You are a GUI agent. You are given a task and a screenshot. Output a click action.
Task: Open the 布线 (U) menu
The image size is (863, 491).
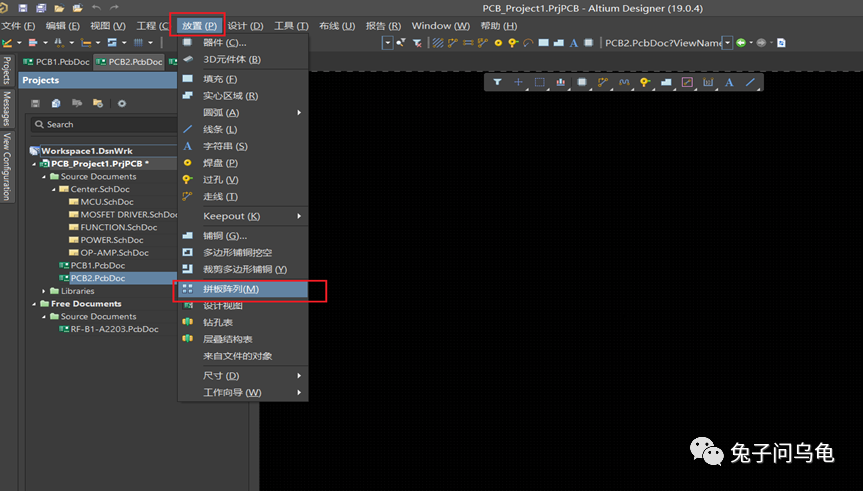tap(337, 26)
